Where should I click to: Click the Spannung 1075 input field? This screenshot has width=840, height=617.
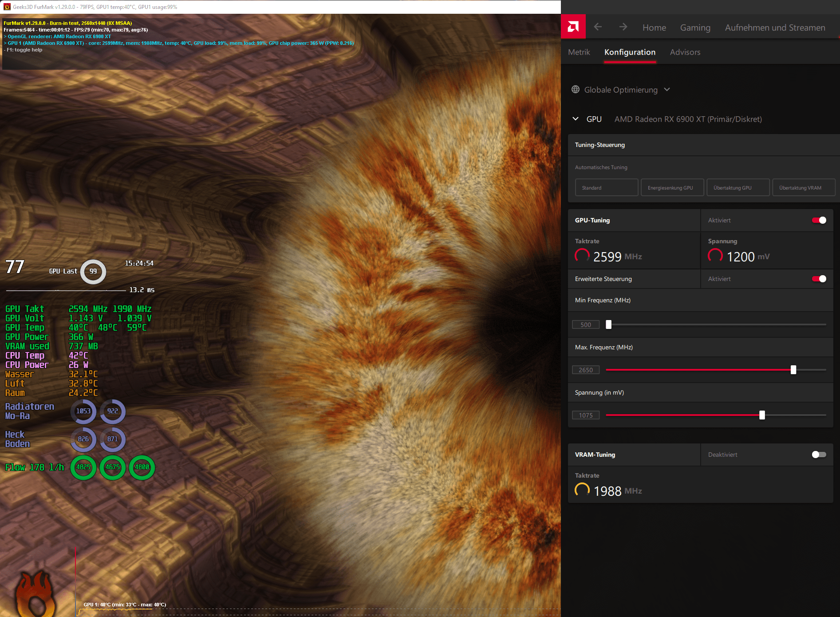click(x=586, y=415)
